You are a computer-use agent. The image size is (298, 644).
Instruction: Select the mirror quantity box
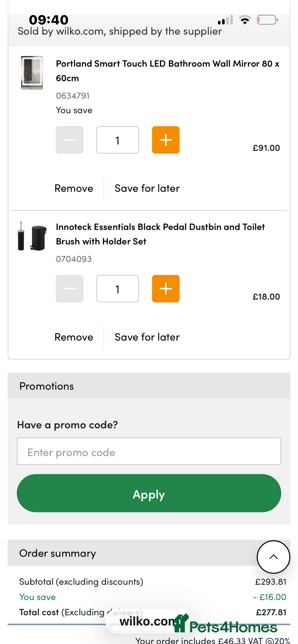point(118,140)
